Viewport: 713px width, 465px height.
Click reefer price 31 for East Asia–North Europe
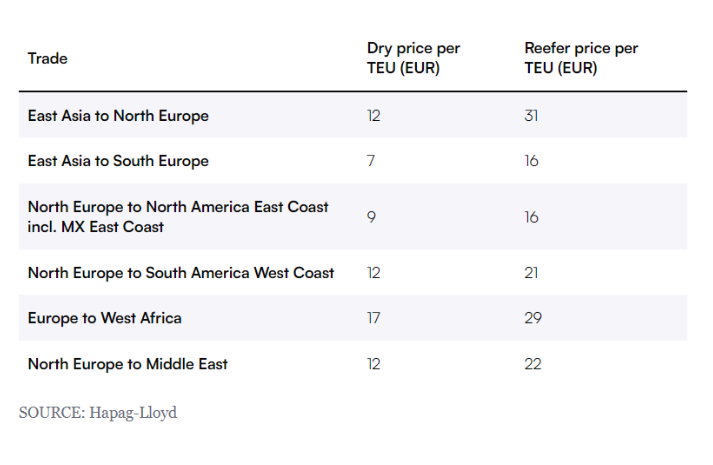click(531, 115)
